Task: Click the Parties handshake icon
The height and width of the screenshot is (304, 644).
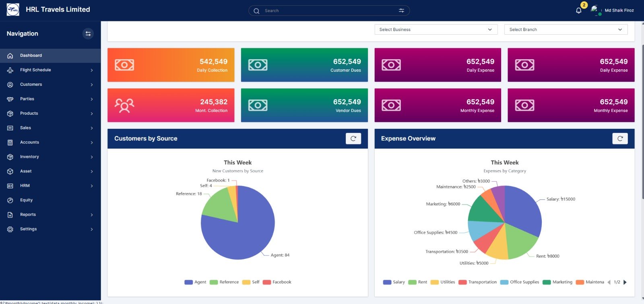Action: (10, 99)
